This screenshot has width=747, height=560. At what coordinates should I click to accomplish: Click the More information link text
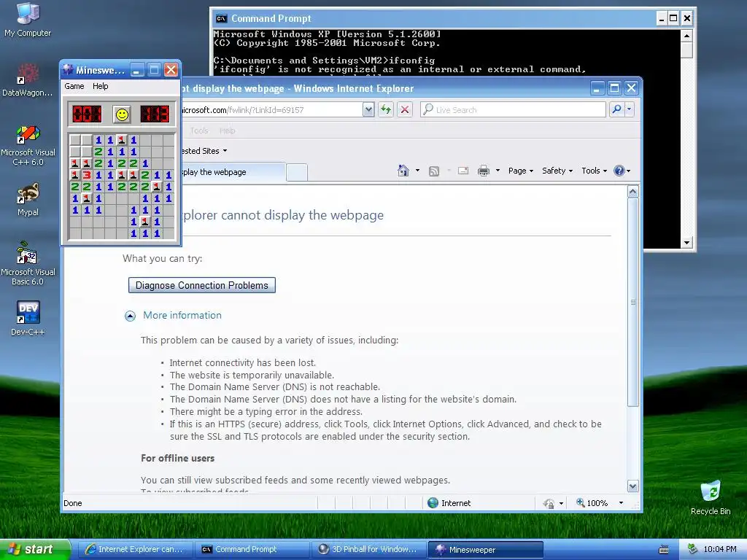(182, 315)
